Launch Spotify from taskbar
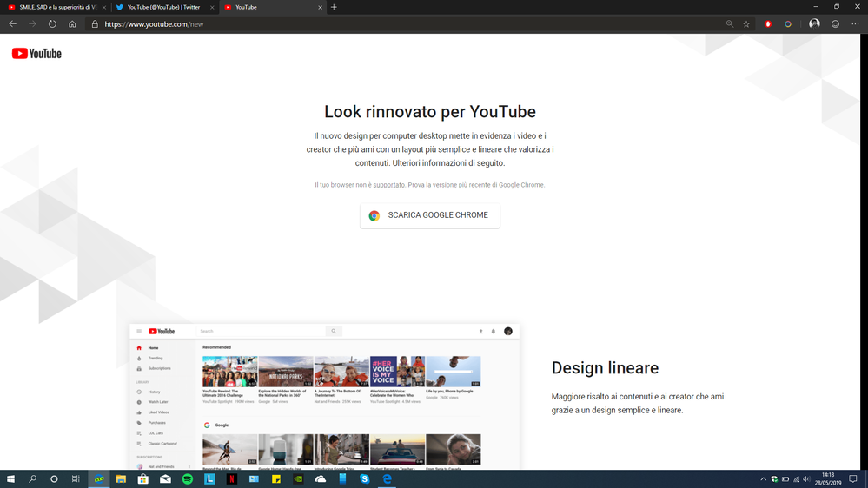The height and width of the screenshot is (488, 868). pyautogui.click(x=187, y=478)
